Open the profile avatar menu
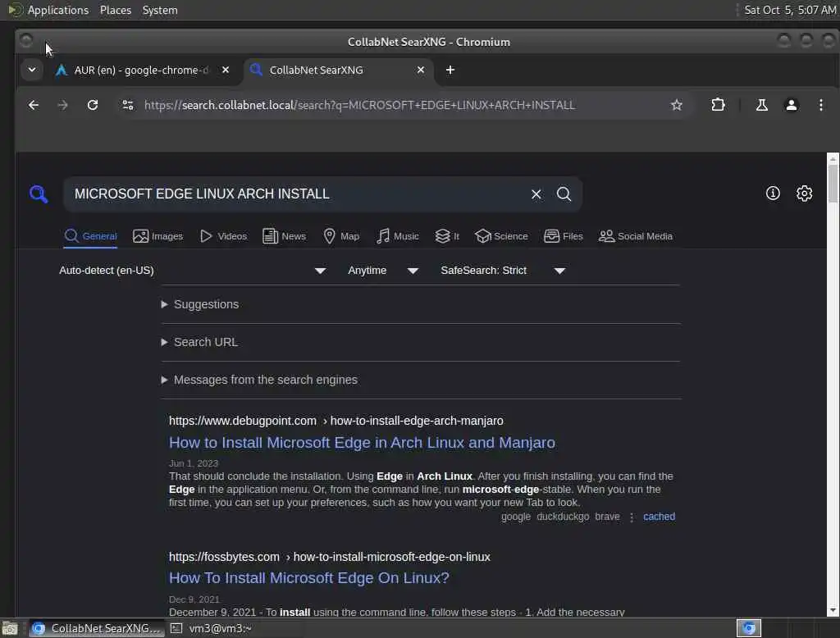This screenshot has height=638, width=840. 792,105
